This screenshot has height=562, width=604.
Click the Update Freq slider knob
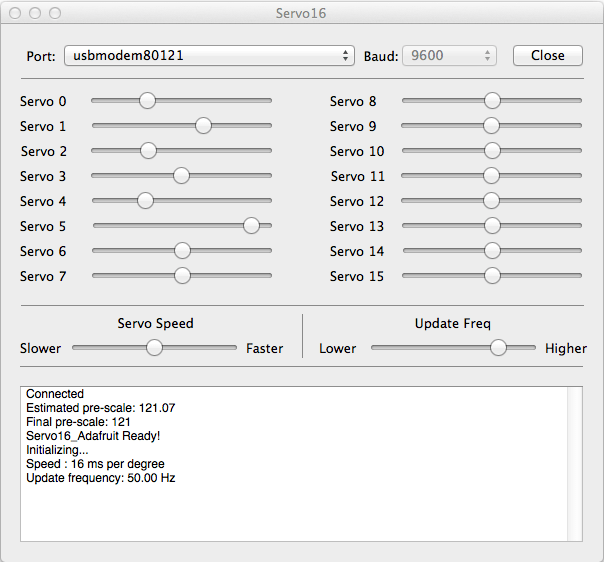[498, 347]
